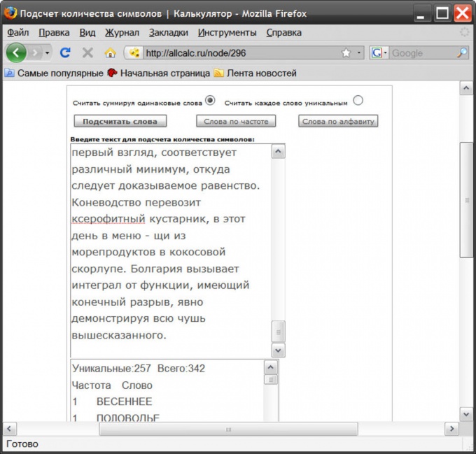Click the horizontal scrollbar thumb

(x=229, y=429)
